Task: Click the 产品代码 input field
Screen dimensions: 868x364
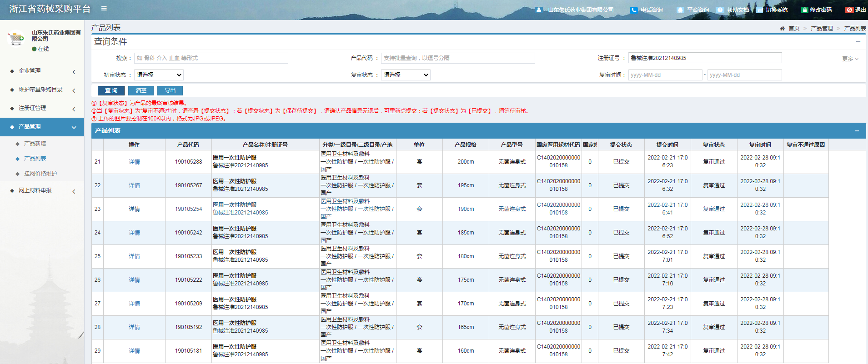Action: [457, 58]
